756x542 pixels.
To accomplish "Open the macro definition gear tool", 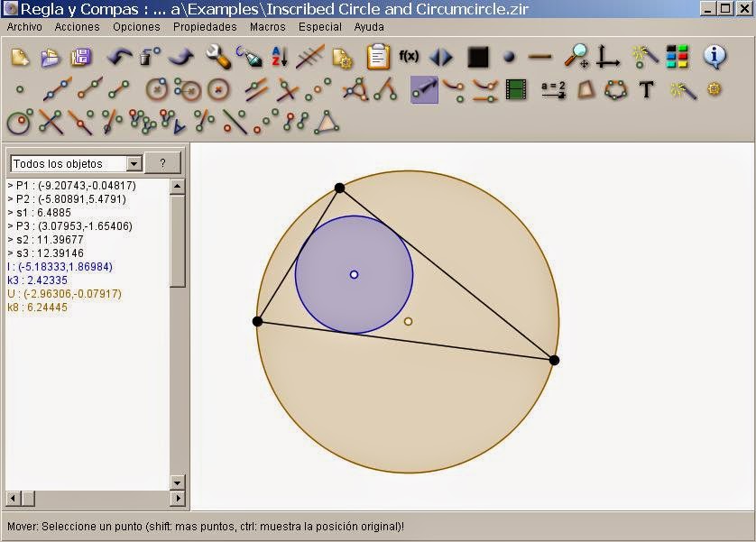I will click(x=715, y=89).
